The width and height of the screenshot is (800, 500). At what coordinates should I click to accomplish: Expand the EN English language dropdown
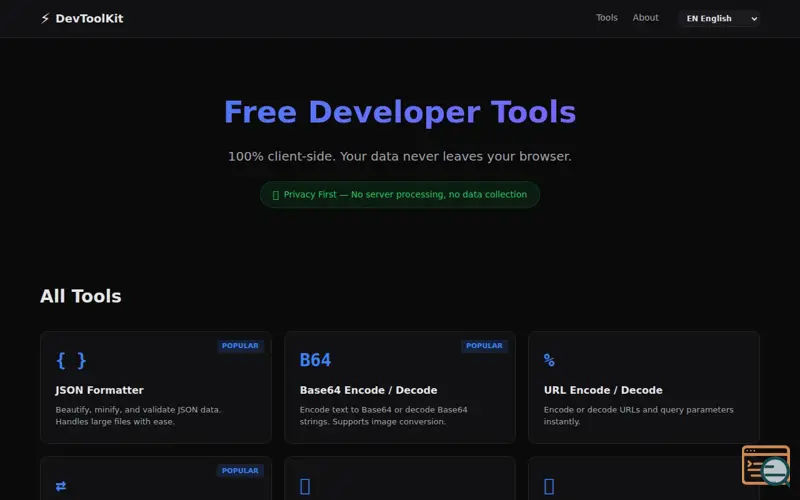[719, 18]
